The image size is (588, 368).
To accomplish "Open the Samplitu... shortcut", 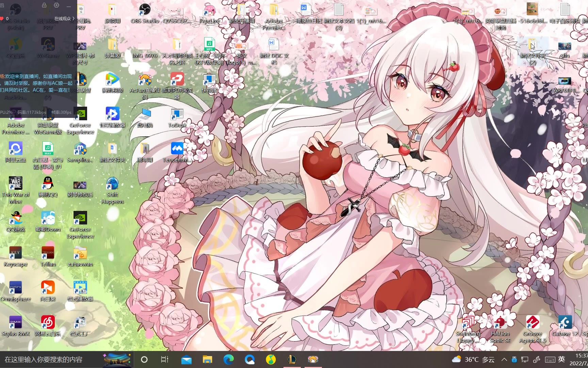I will point(80,153).
